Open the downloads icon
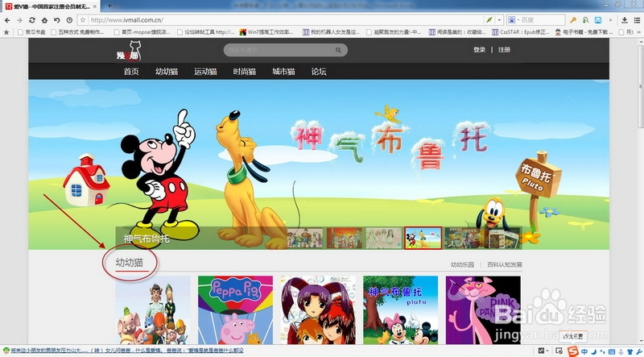 pos(625,19)
